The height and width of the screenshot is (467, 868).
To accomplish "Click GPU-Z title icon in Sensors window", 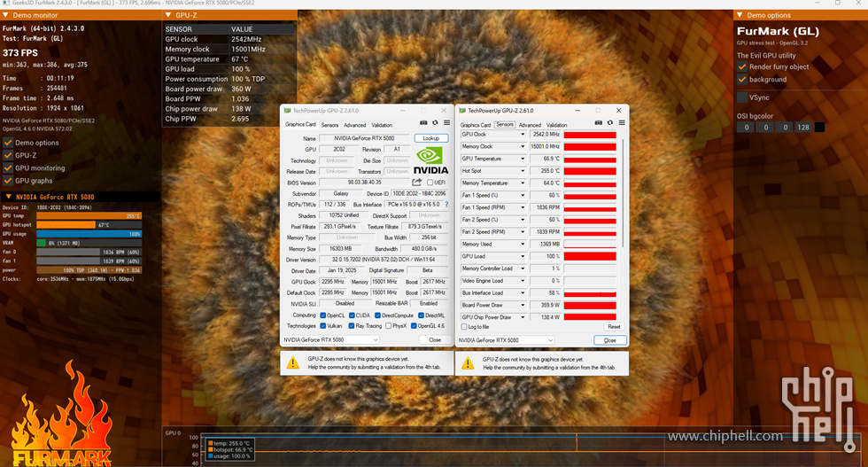I will pos(462,111).
